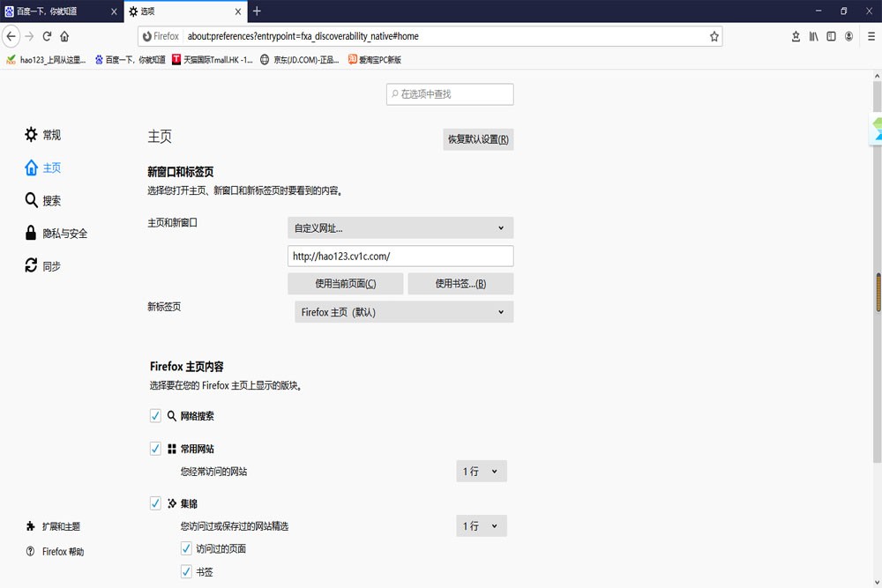The height and width of the screenshot is (588, 882).
Task: Open Firefox 帮助 help link
Action: point(55,552)
